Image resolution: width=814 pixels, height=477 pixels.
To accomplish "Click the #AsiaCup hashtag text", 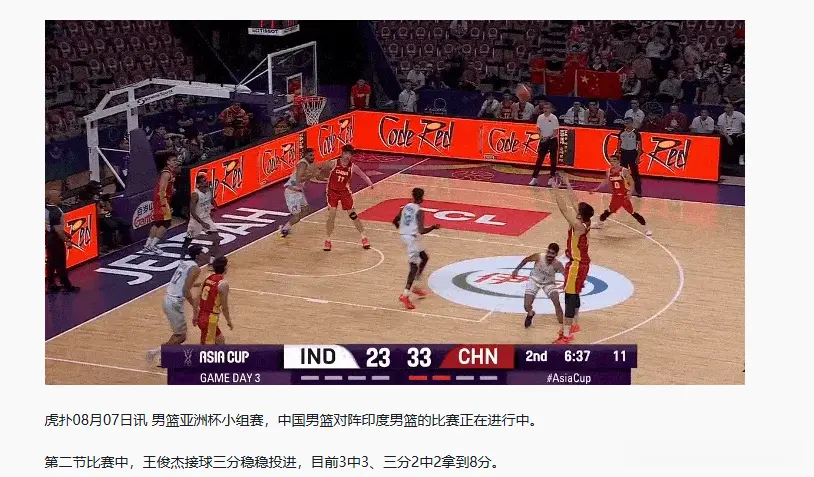I will pyautogui.click(x=568, y=378).
